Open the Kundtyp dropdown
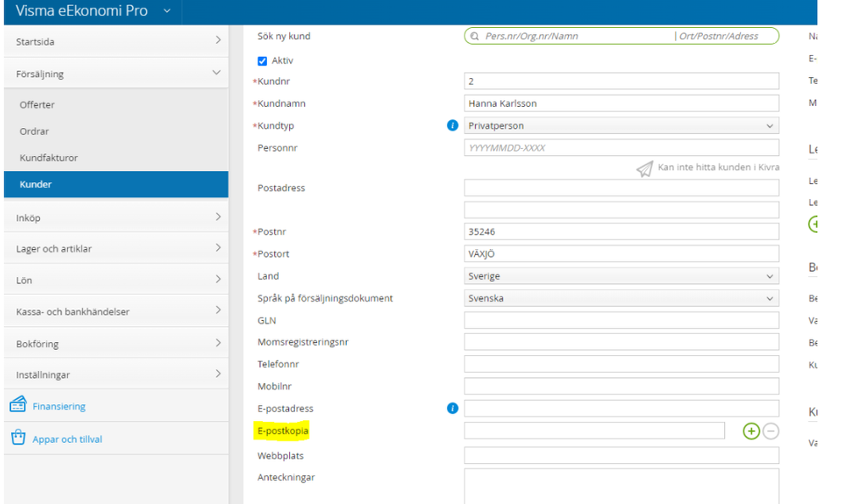Viewport: 847px width, 504px height. [x=621, y=125]
